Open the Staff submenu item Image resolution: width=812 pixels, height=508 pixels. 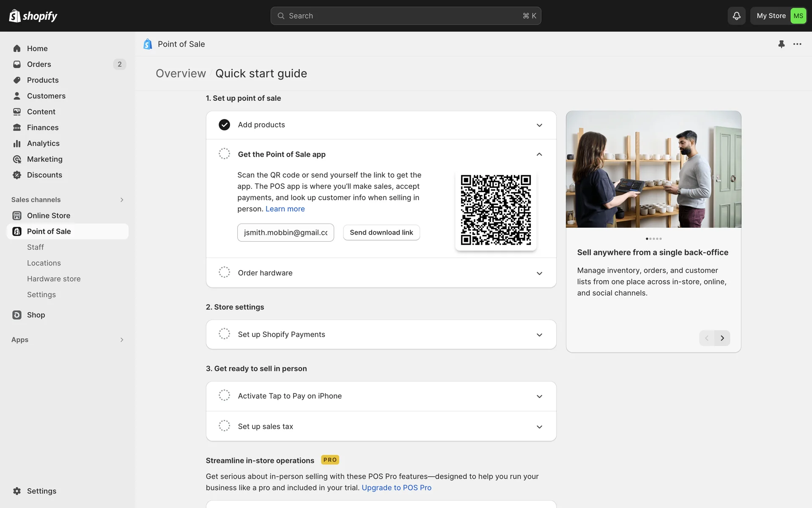click(x=36, y=247)
